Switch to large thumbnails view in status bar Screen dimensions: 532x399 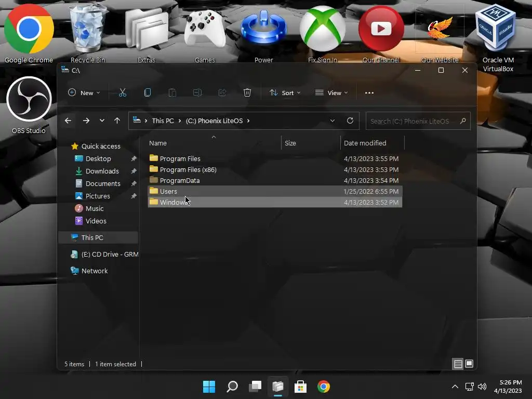coord(469,364)
